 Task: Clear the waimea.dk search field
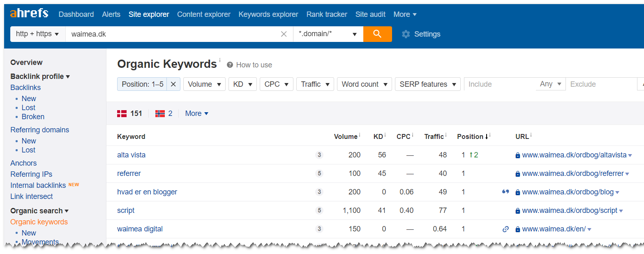(x=284, y=34)
